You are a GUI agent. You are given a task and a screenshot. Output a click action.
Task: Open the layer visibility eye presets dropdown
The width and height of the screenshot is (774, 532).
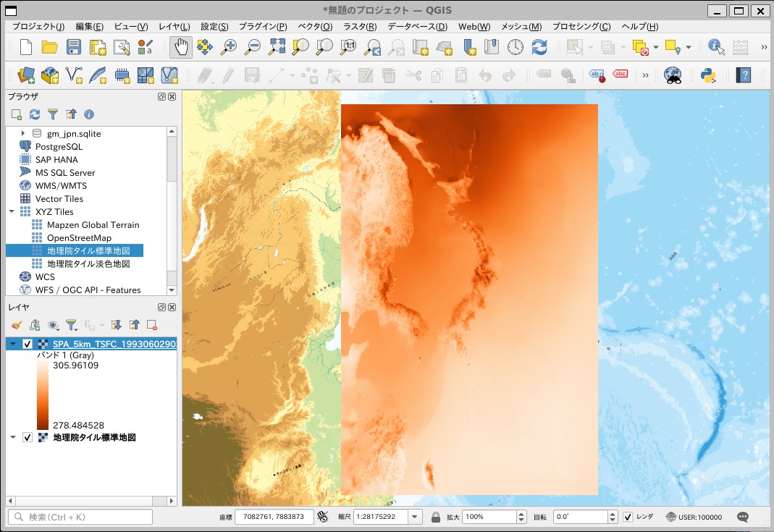point(53,325)
